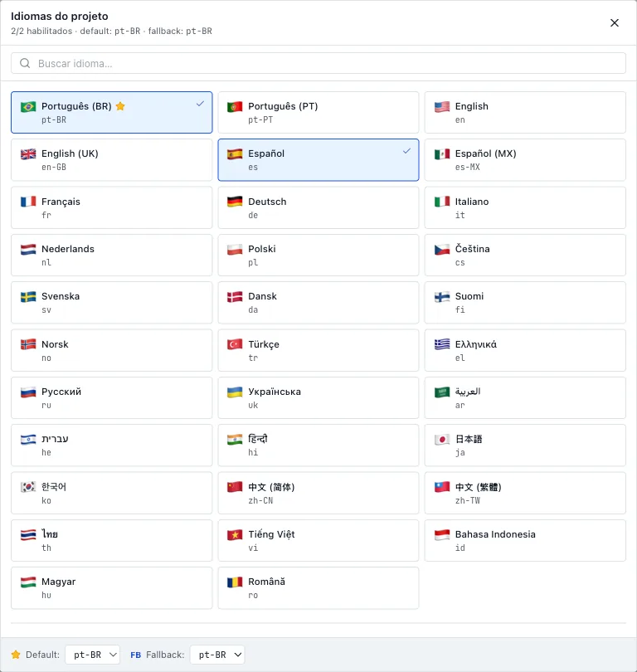Click the Hungarian flag on Magyar card
637x672 pixels.
click(28, 582)
